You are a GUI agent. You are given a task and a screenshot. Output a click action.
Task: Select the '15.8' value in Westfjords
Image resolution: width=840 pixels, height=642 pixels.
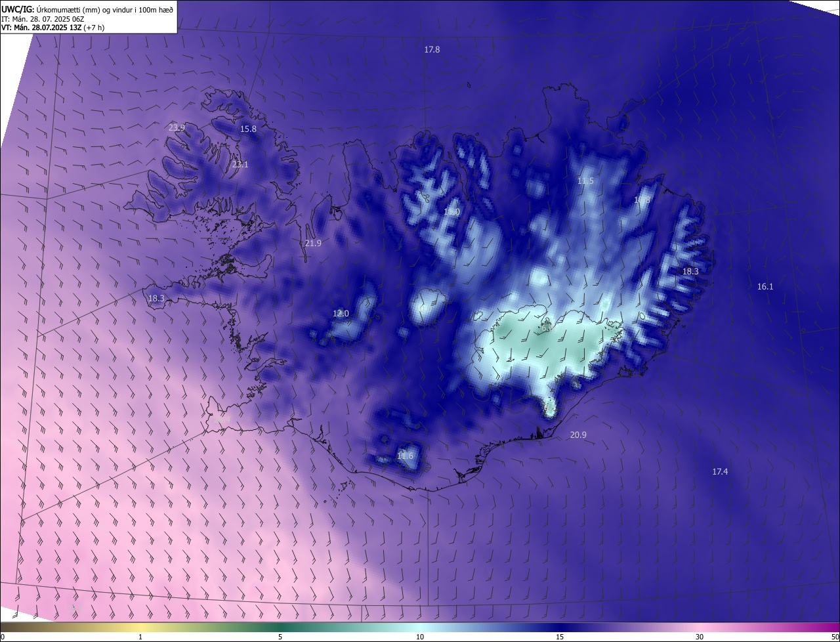pyautogui.click(x=248, y=129)
